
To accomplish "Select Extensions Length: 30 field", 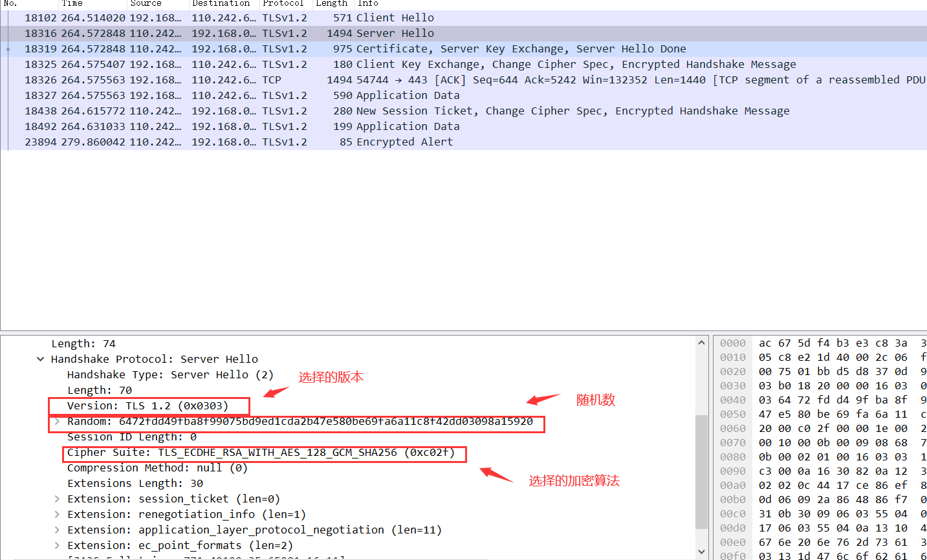I will pos(135,484).
